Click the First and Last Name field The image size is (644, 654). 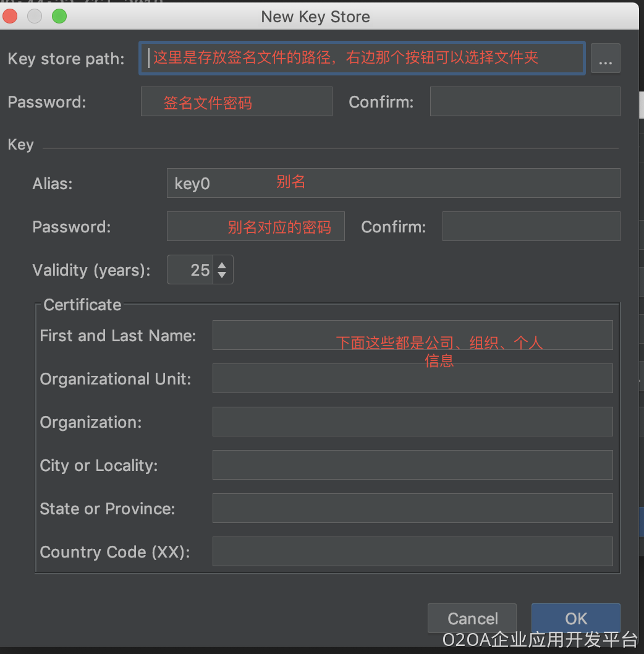pyautogui.click(x=412, y=335)
